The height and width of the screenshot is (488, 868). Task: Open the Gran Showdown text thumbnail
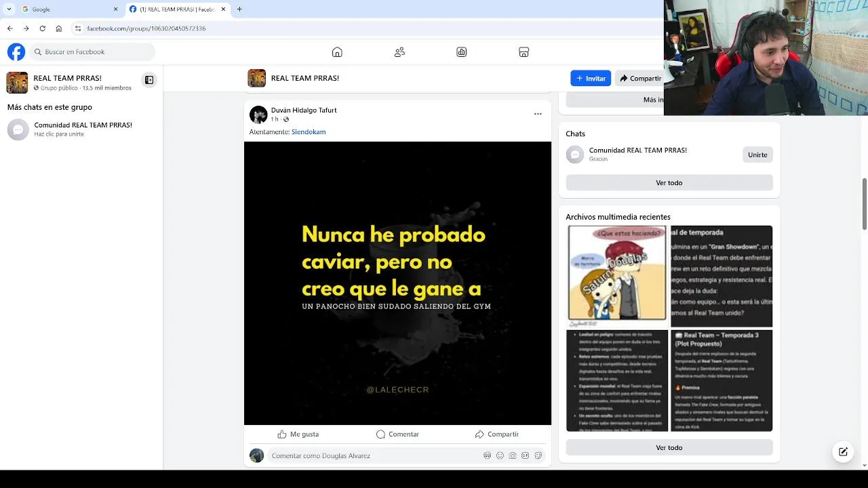point(722,277)
